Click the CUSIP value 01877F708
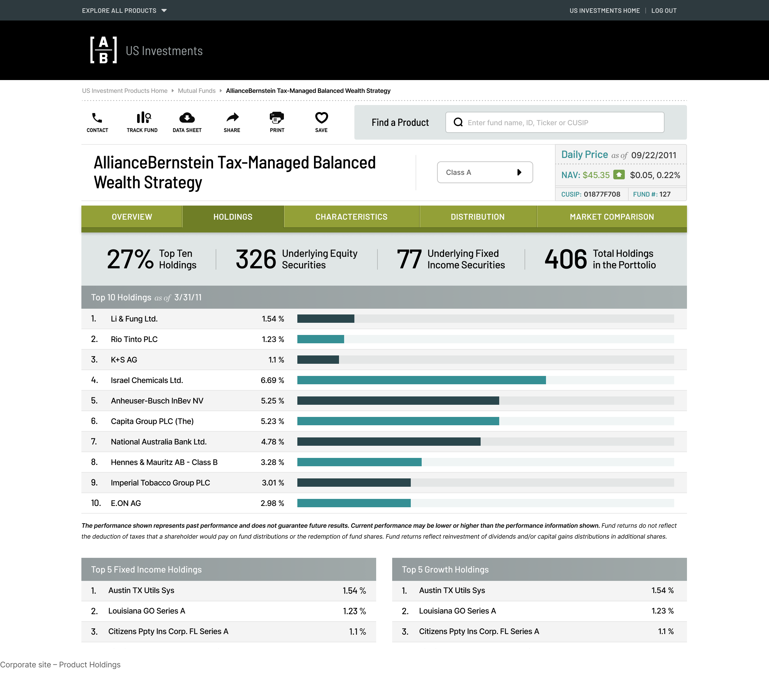This screenshot has height=700, width=769. point(602,194)
